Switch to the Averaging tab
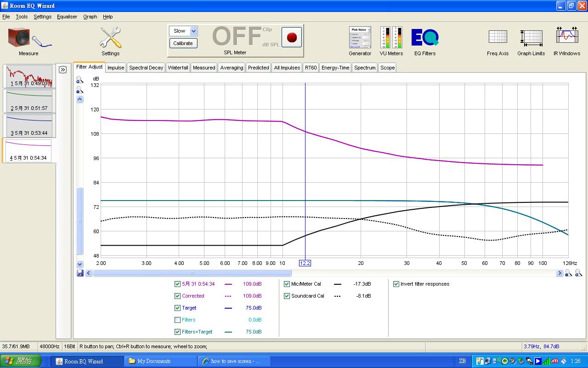 [x=232, y=68]
